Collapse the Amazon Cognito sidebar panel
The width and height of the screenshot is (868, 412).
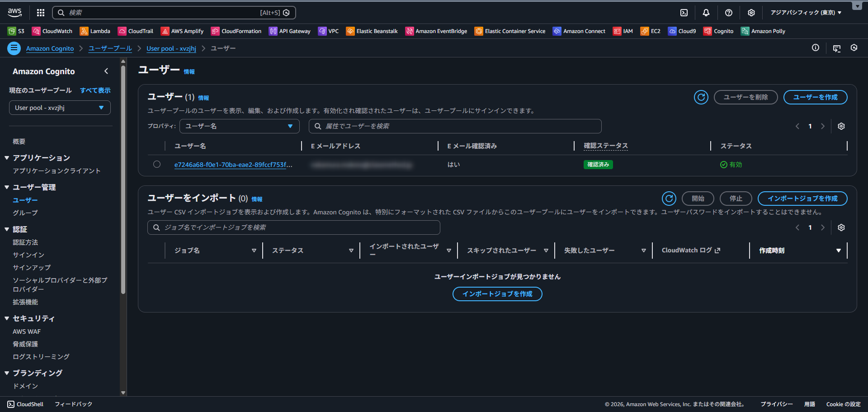tap(106, 71)
